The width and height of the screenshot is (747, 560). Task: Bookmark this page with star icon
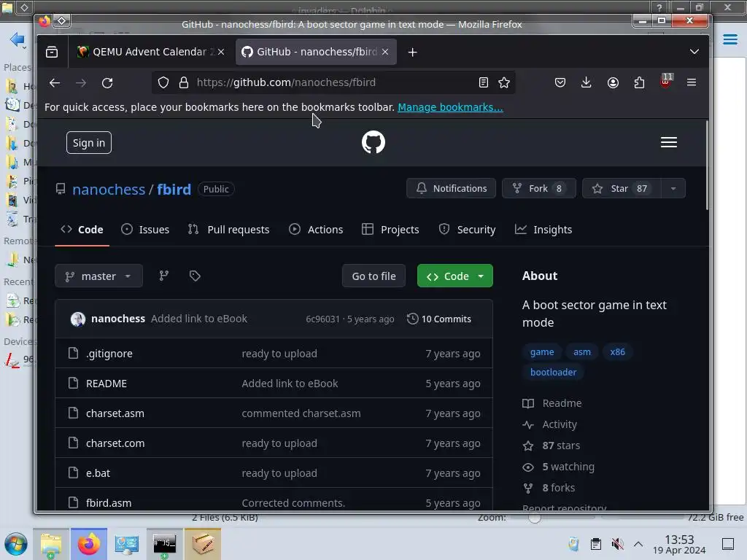click(x=504, y=83)
